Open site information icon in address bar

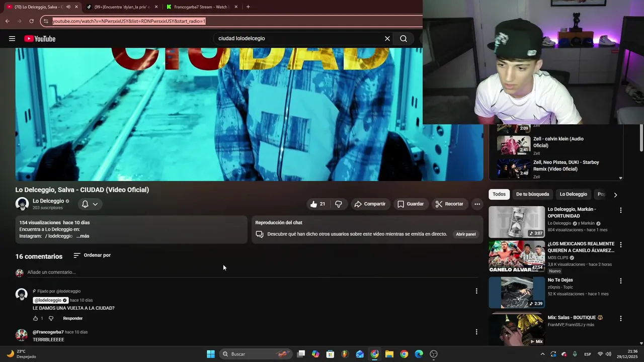tap(46, 21)
